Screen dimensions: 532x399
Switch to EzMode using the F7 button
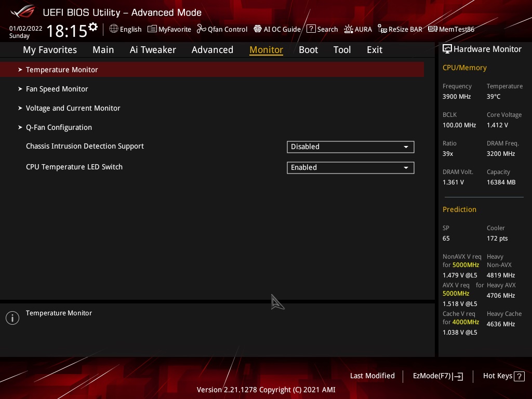pyautogui.click(x=437, y=376)
